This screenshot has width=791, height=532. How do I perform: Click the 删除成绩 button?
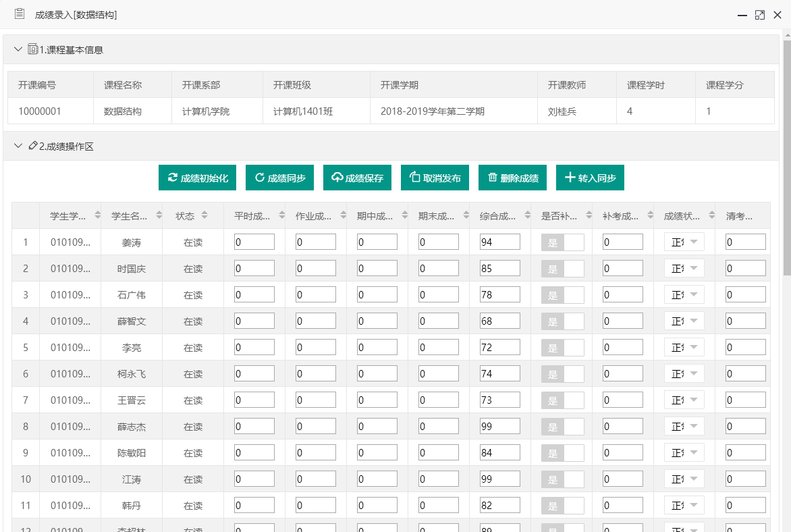[512, 178]
